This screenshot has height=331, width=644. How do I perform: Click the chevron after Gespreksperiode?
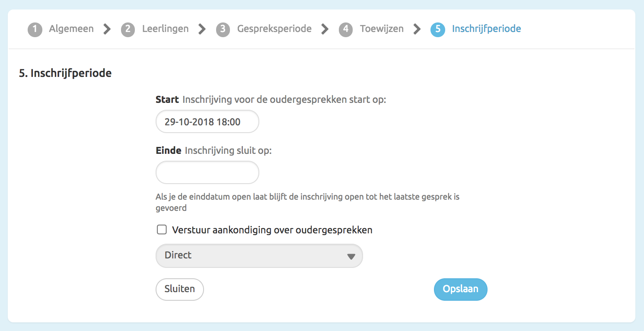point(325,29)
